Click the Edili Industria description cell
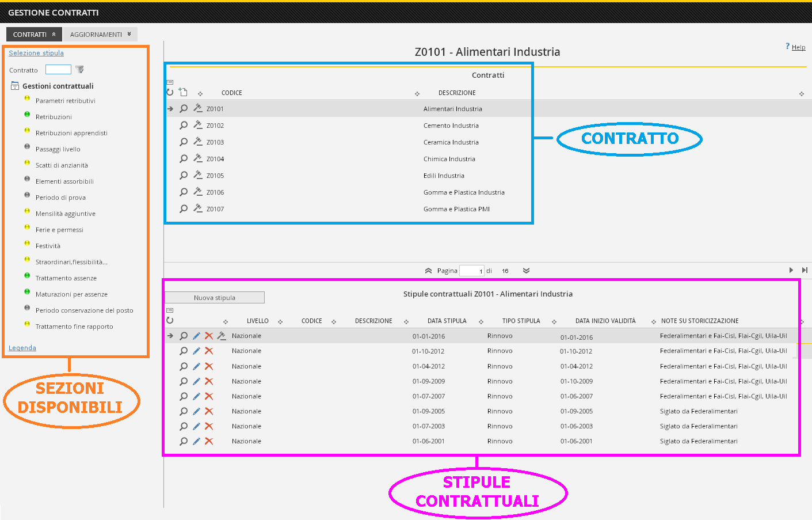This screenshot has height=520, width=812. [x=444, y=176]
